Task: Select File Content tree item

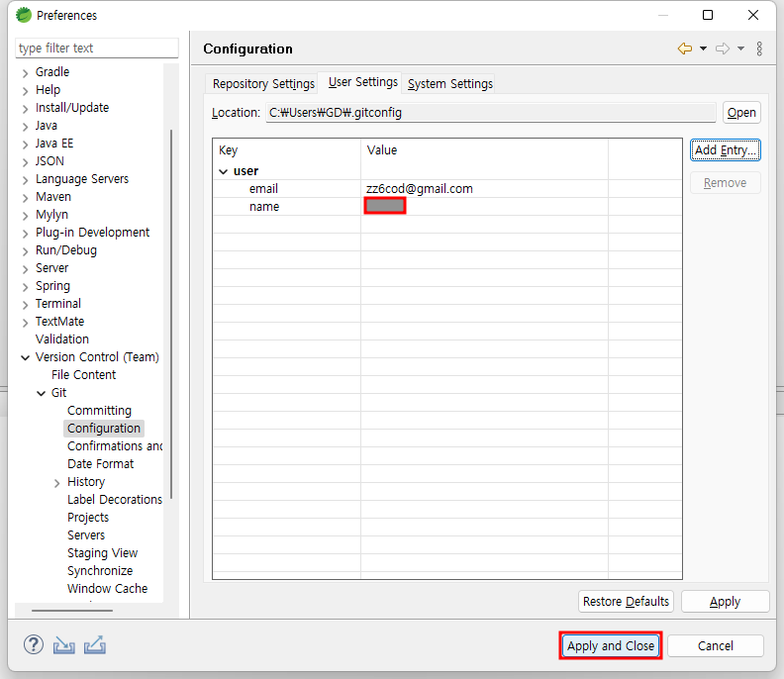Action: [83, 375]
